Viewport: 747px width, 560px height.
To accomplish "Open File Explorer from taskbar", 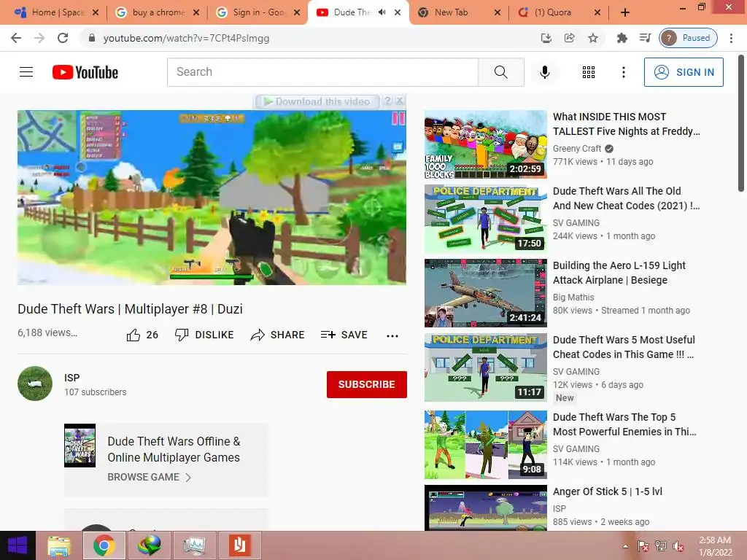I will pyautogui.click(x=60, y=545).
